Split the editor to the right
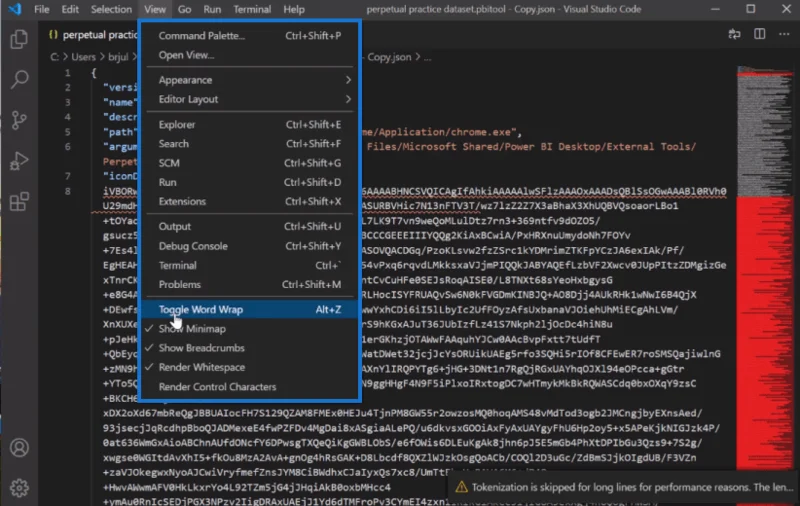800x506 pixels. 759,34
